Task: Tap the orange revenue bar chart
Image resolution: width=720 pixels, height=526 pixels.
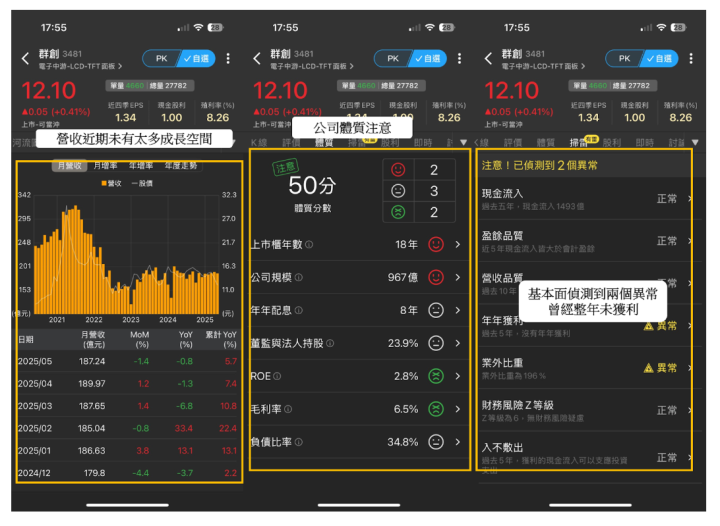Action: [126, 262]
